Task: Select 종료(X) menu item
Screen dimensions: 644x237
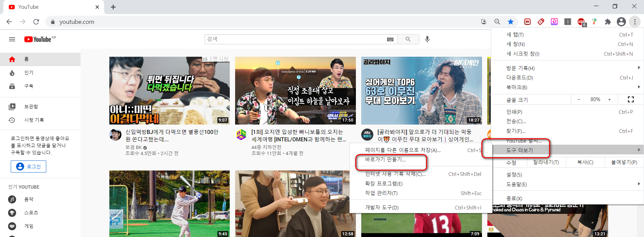Action: tap(568, 198)
